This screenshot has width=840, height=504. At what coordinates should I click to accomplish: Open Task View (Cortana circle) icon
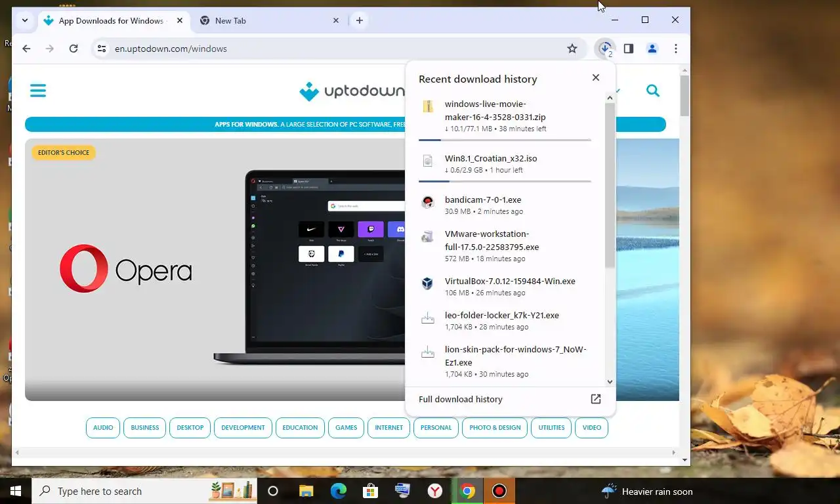click(x=273, y=491)
